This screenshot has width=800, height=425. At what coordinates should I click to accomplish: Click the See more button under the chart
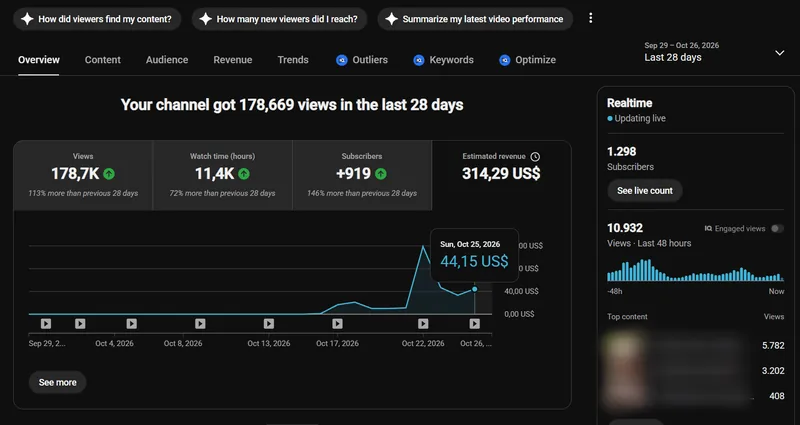[x=58, y=382]
